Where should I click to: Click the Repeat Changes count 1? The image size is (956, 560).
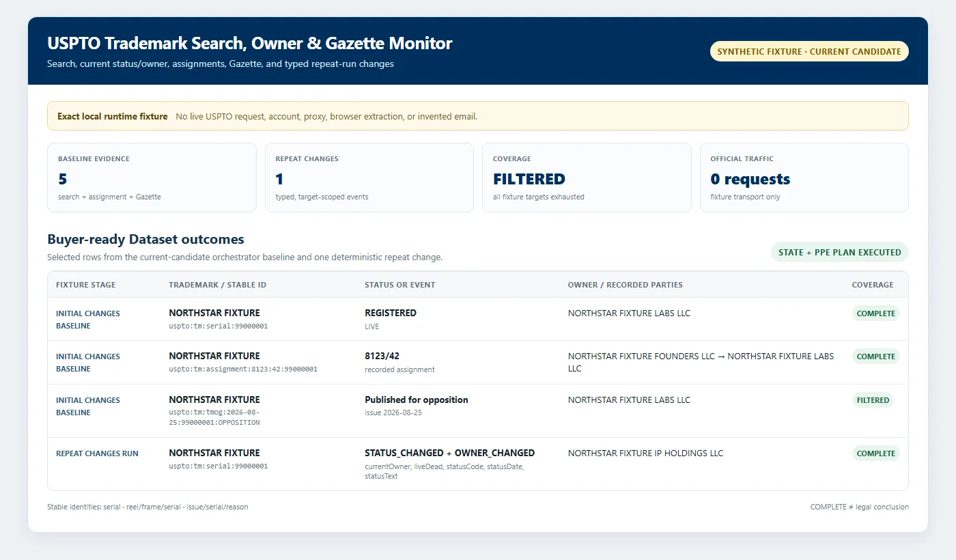(279, 179)
